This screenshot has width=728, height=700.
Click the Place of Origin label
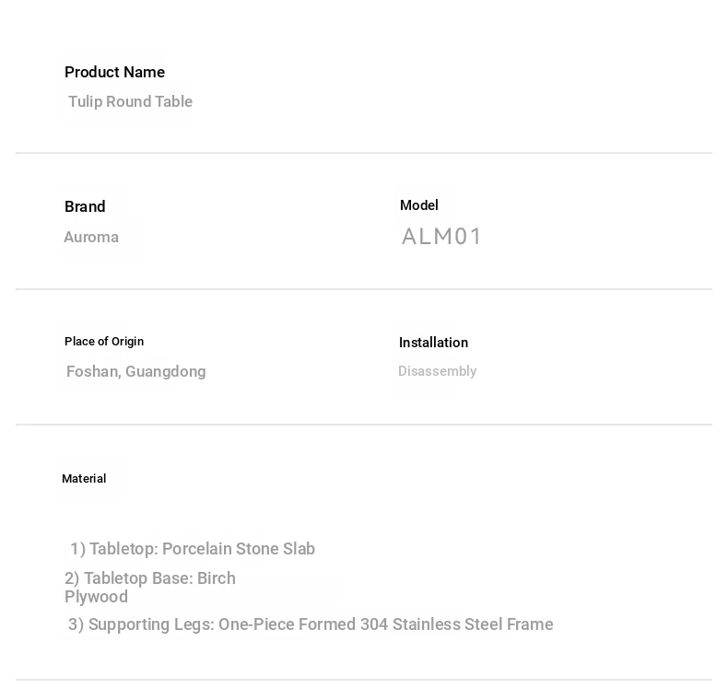(104, 342)
